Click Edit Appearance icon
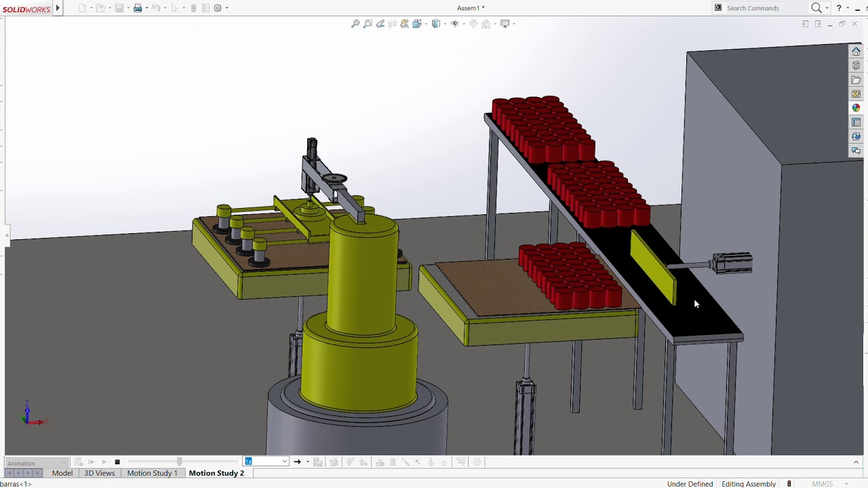The width and height of the screenshot is (868, 488). (x=473, y=24)
